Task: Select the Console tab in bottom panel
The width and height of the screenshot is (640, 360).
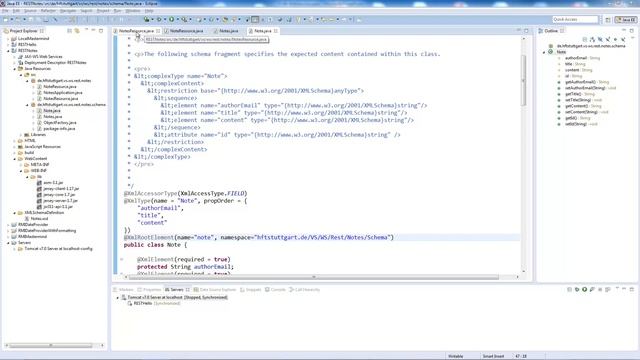Action: (276, 290)
